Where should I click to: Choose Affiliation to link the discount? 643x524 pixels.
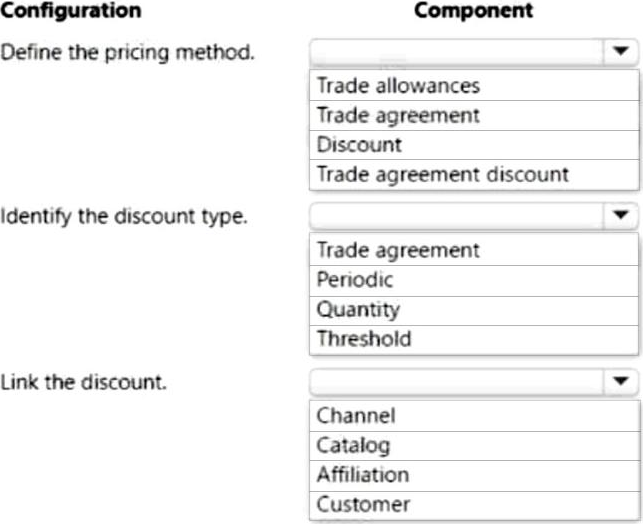click(x=362, y=474)
